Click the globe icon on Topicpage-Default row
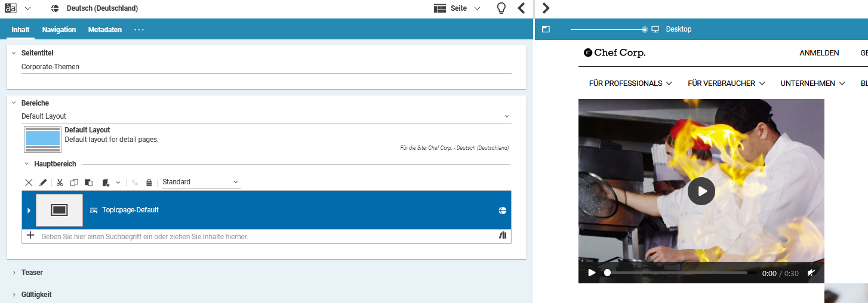Screen dimensions: 868x303 503,210
